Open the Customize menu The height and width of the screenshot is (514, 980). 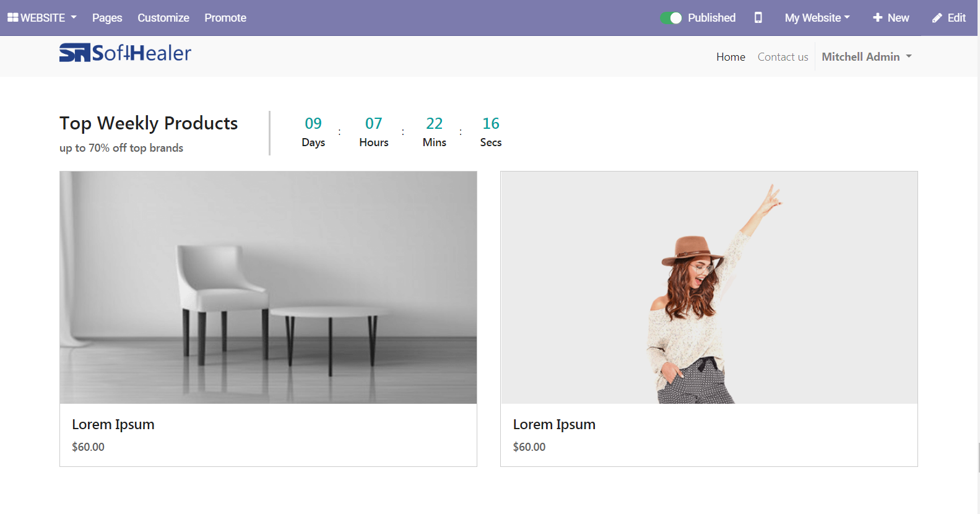point(163,18)
